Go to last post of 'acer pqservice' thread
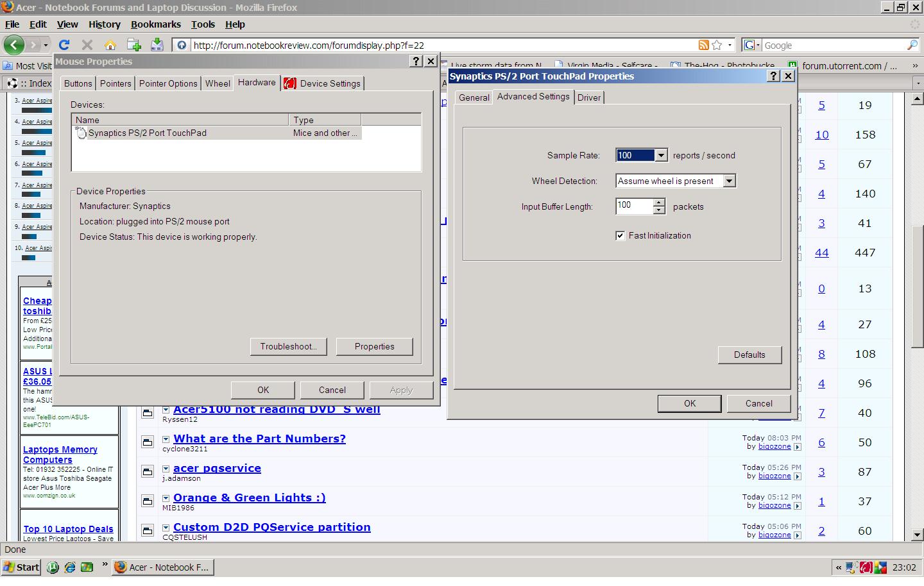Screen dimensions: 924x586 798,476
